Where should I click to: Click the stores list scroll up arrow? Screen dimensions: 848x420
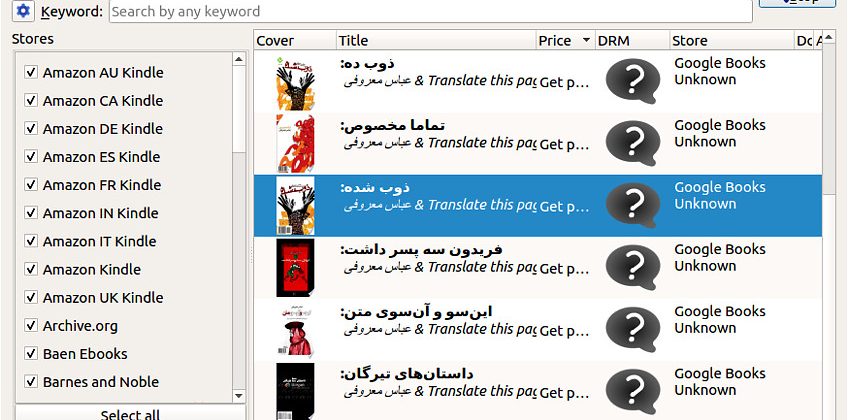click(x=238, y=59)
